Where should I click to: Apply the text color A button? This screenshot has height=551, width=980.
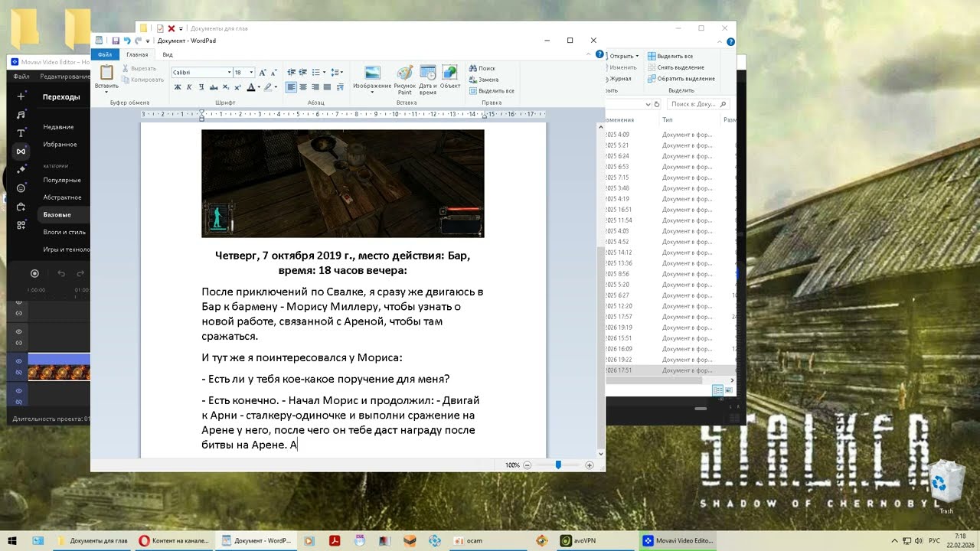(x=250, y=87)
